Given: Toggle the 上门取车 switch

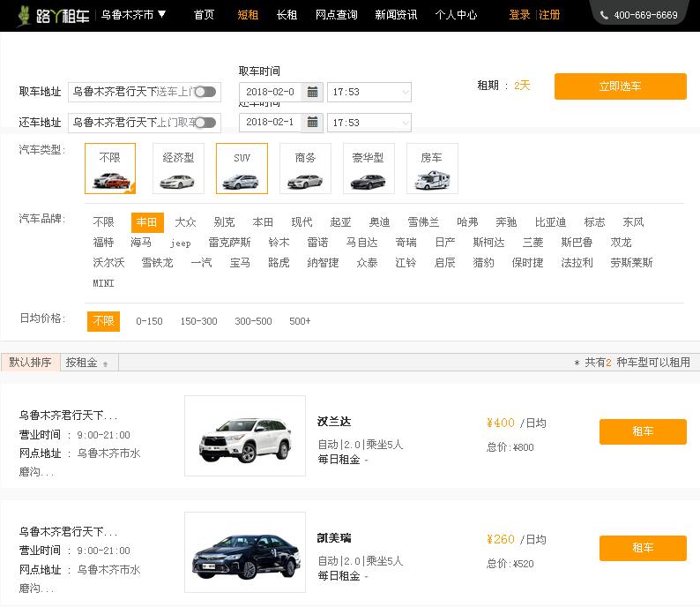Looking at the screenshot, I should [x=205, y=123].
